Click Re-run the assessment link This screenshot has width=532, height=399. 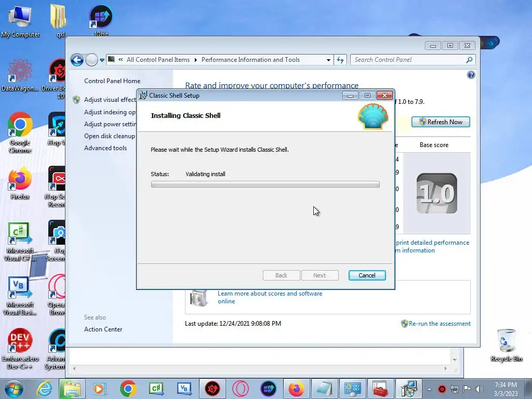point(440,324)
